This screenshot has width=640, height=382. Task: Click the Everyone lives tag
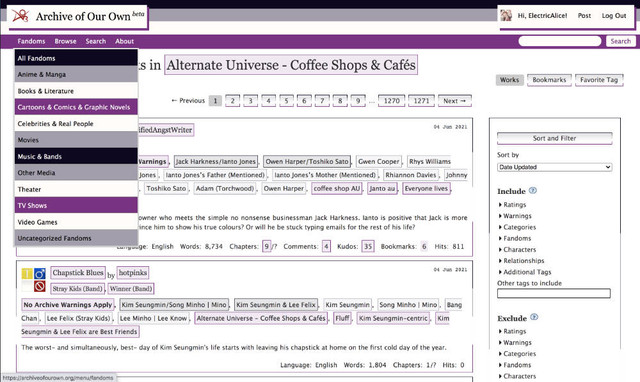point(427,189)
